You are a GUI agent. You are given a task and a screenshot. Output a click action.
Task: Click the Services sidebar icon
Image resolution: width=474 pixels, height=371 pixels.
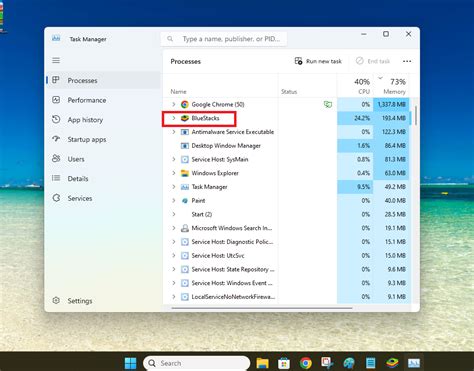[x=56, y=198]
